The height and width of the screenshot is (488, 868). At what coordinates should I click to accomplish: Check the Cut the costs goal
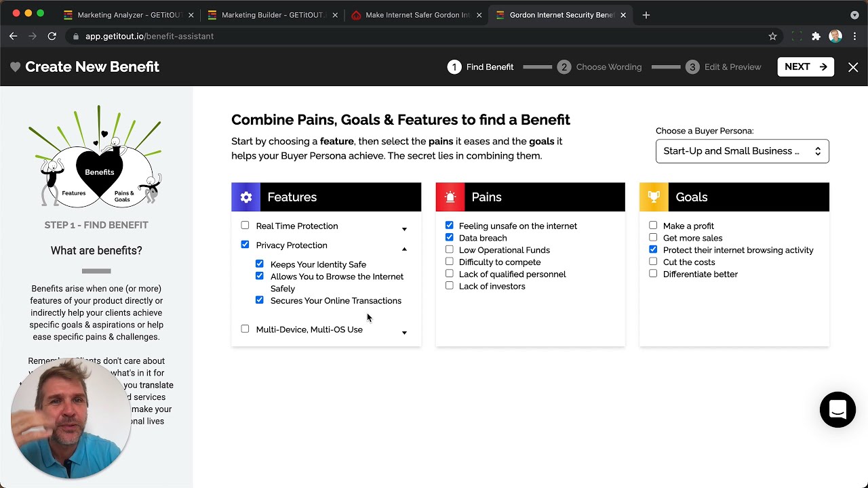[x=653, y=261]
